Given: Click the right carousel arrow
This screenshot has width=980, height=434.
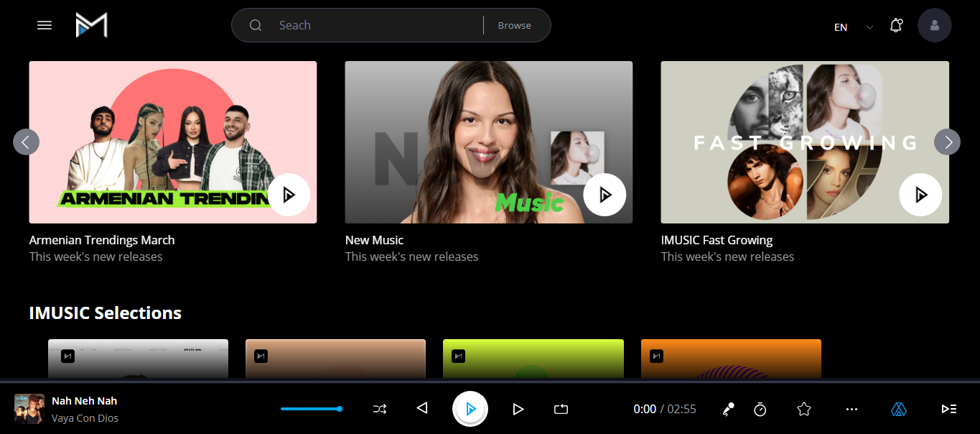Looking at the screenshot, I should click(947, 142).
